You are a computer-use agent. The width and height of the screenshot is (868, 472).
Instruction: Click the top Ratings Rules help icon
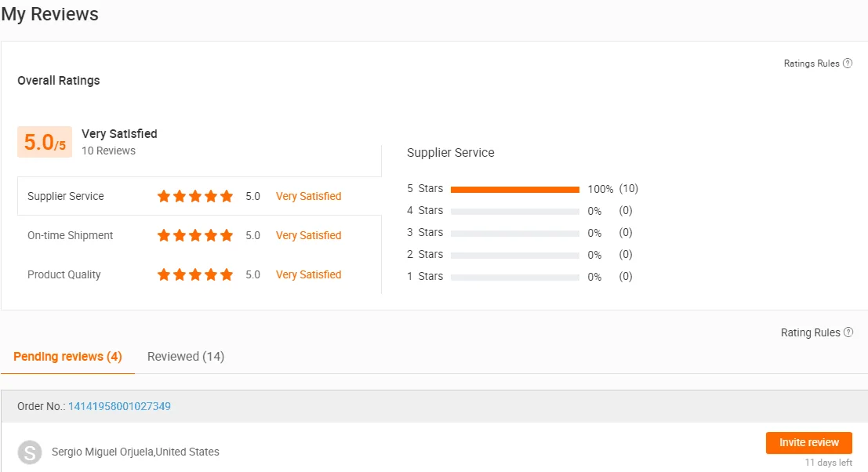tap(848, 64)
